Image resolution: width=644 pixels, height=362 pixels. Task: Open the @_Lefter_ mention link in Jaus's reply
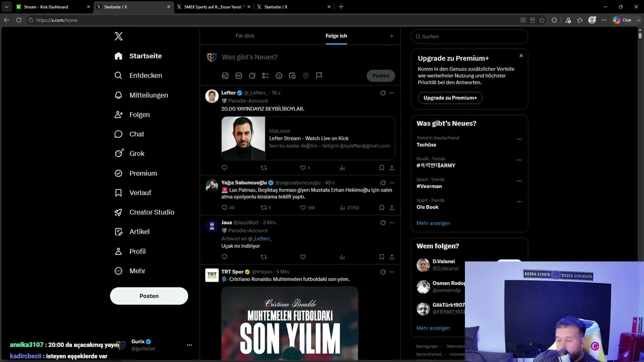tap(260, 239)
